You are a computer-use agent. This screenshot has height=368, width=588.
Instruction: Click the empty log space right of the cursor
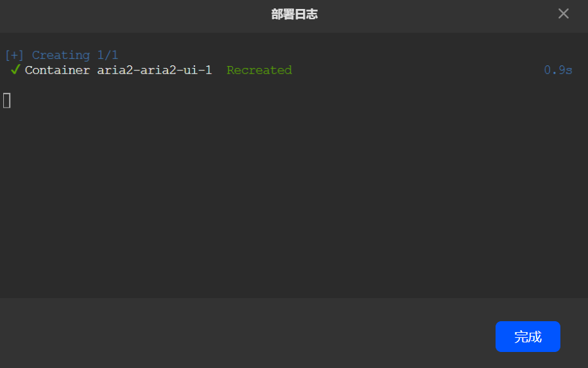coord(257,101)
